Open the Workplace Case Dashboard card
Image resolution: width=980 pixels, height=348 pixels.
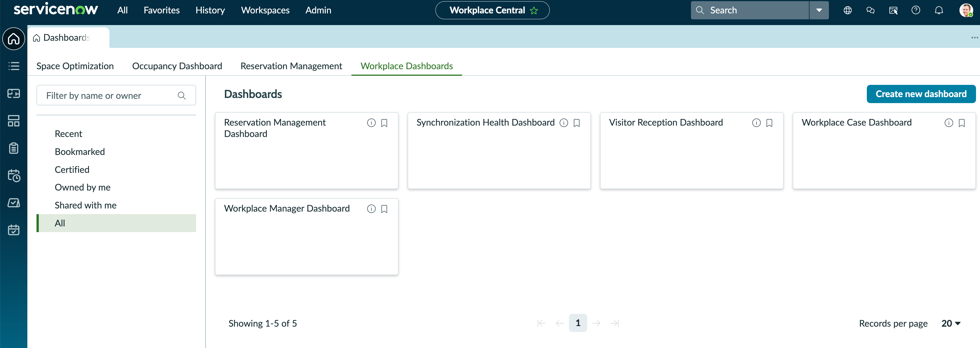(x=884, y=150)
